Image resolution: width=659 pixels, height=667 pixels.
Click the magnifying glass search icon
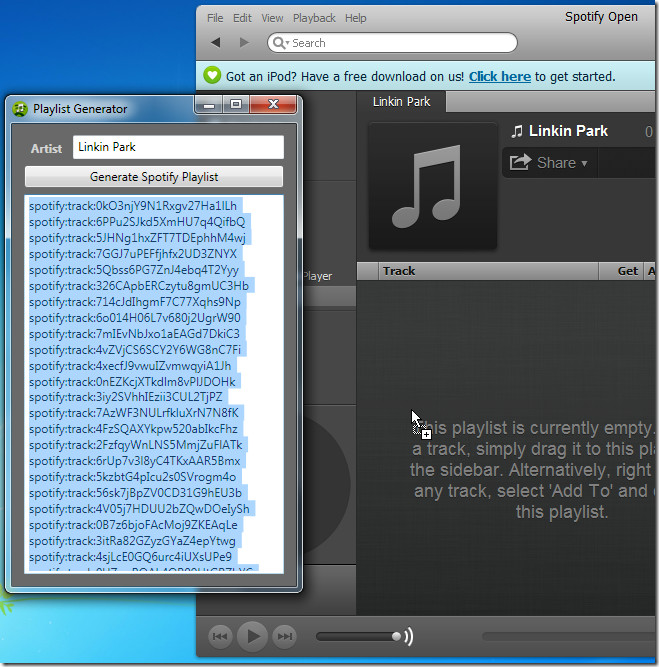click(279, 43)
